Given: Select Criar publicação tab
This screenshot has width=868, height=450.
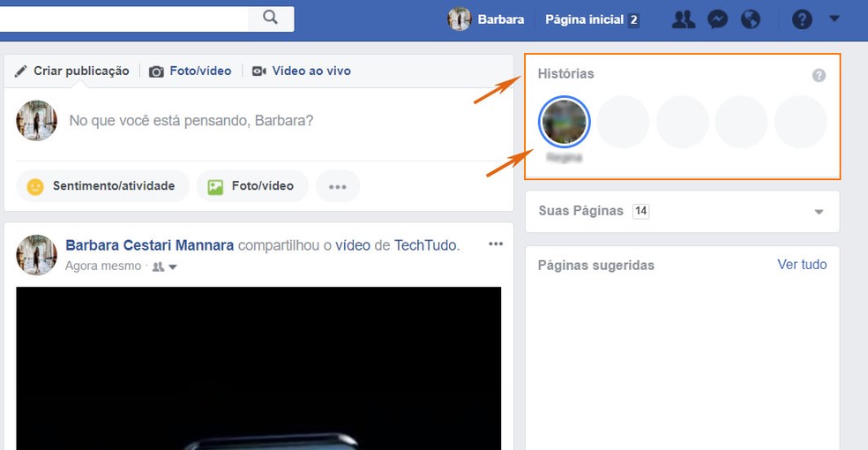Looking at the screenshot, I should click(72, 71).
